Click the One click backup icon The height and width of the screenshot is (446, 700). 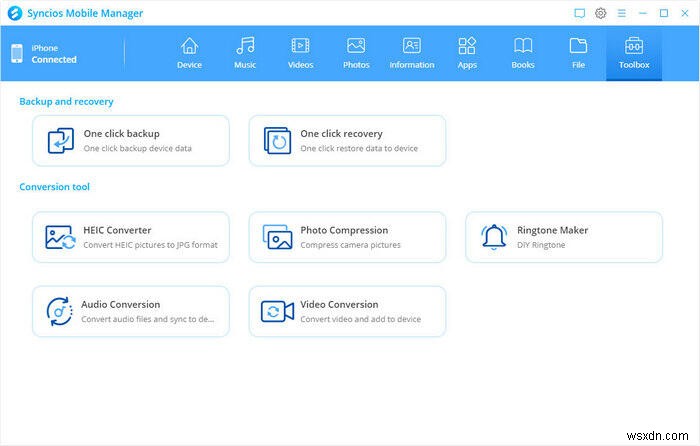[x=61, y=141]
